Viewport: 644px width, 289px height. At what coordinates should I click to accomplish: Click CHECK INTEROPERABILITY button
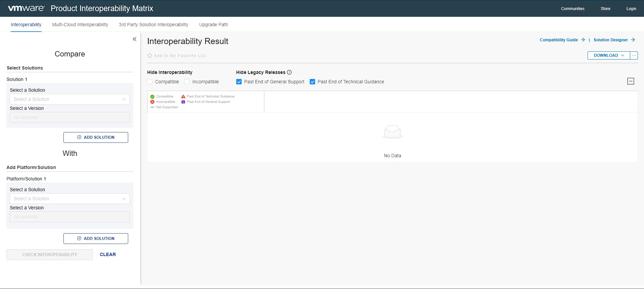point(50,255)
